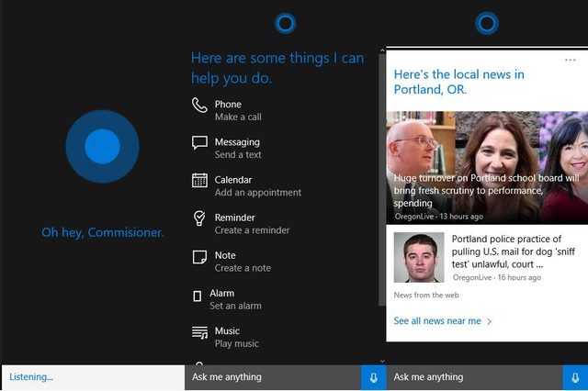Open the Portland police dog sniff test article
The image size is (588, 391).
click(x=513, y=251)
